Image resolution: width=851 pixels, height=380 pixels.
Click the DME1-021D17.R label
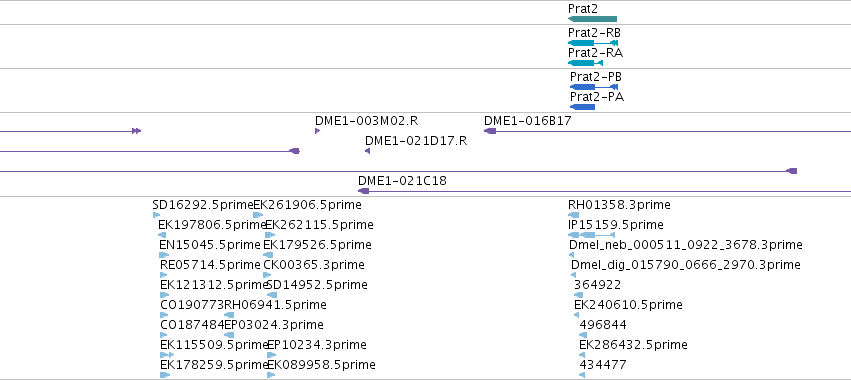[x=416, y=141]
